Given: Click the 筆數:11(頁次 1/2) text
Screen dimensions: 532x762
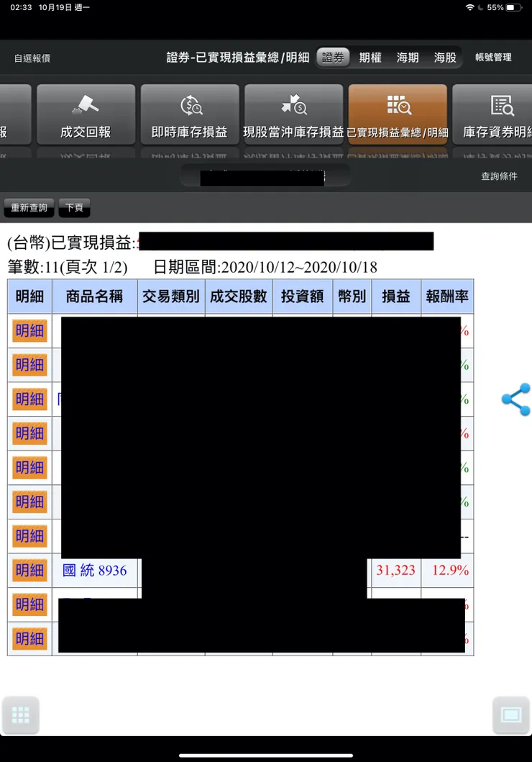Looking at the screenshot, I should [x=68, y=267].
